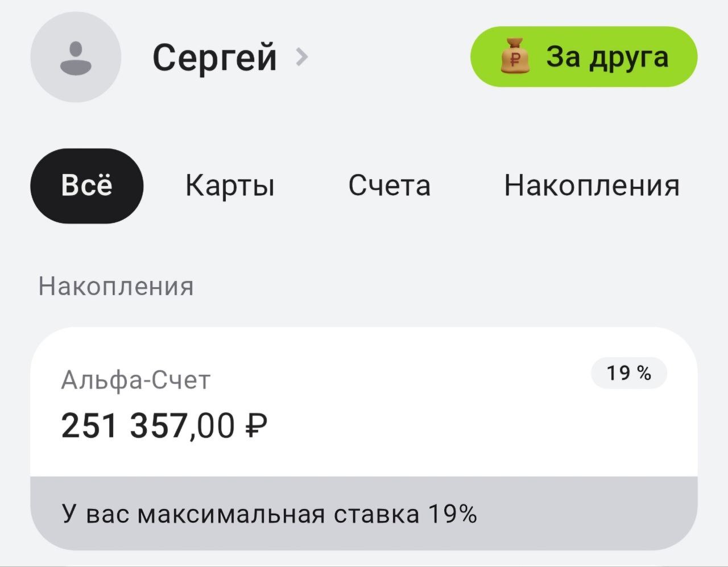728x567 pixels.
Task: Click the 19% value in the grey banner
Action: point(452,514)
